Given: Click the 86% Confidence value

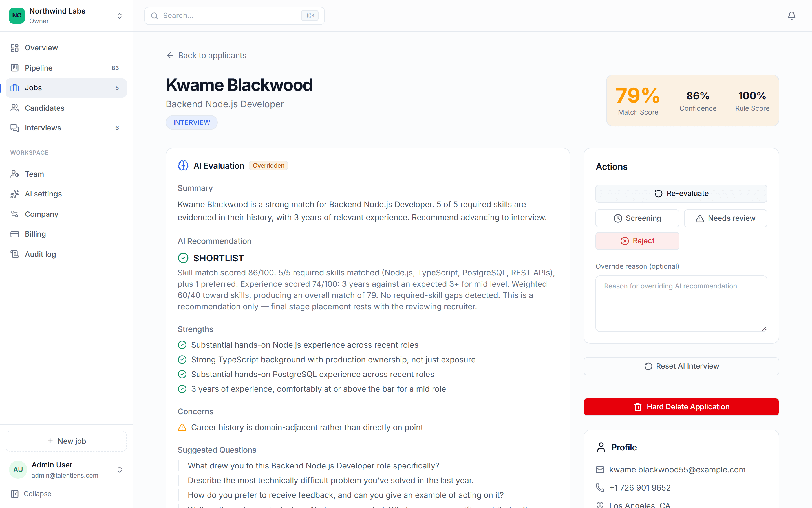Looking at the screenshot, I should point(698,96).
